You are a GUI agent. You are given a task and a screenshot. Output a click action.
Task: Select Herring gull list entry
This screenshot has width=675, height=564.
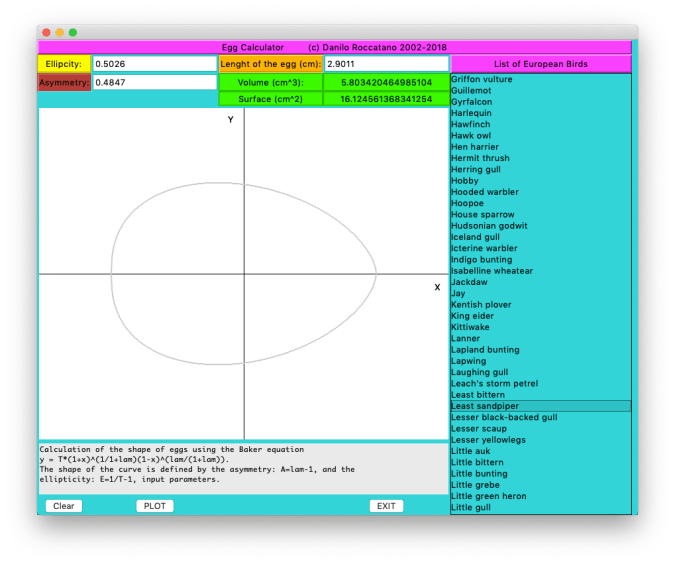click(476, 169)
